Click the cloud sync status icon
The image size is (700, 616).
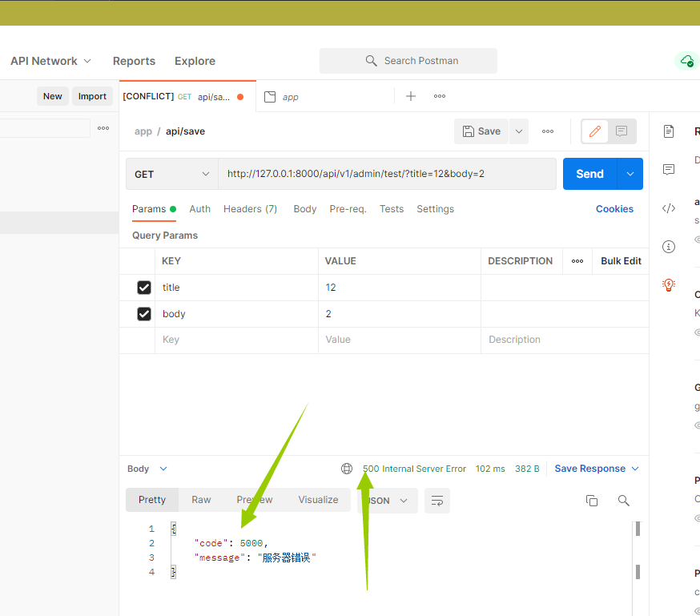click(x=687, y=61)
